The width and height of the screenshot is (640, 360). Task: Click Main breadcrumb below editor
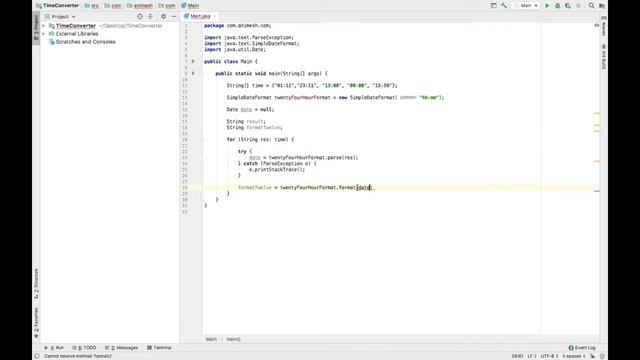coord(211,339)
